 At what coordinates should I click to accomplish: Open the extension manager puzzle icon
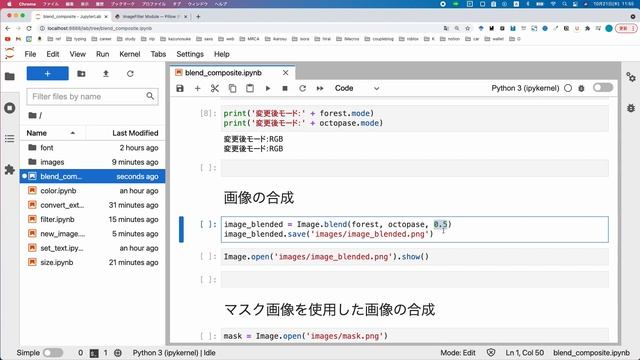pyautogui.click(x=10, y=170)
